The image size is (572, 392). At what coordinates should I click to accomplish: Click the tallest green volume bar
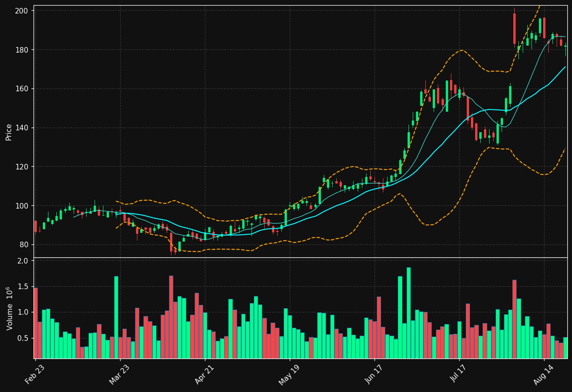coord(409,313)
